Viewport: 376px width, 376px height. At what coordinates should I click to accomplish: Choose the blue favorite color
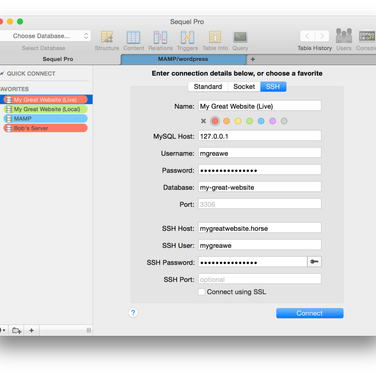point(261,121)
